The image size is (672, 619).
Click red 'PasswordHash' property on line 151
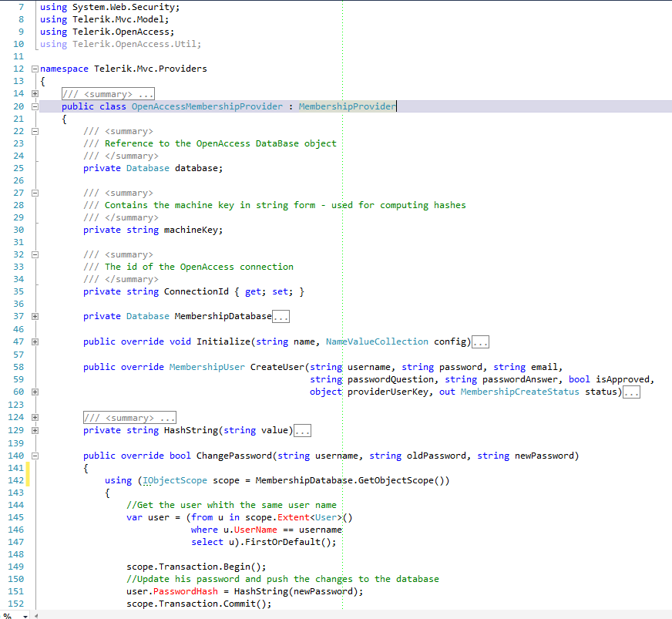point(186,591)
